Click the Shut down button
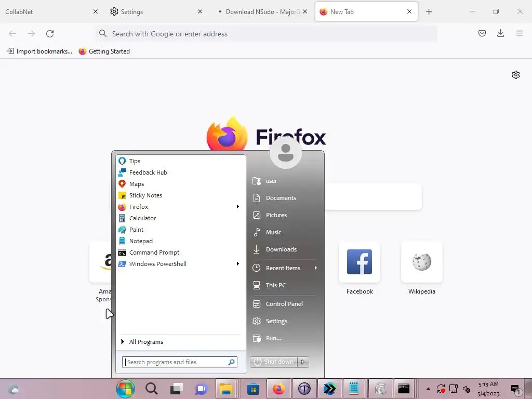Screen dimensions: 532x399 [x=274, y=362]
